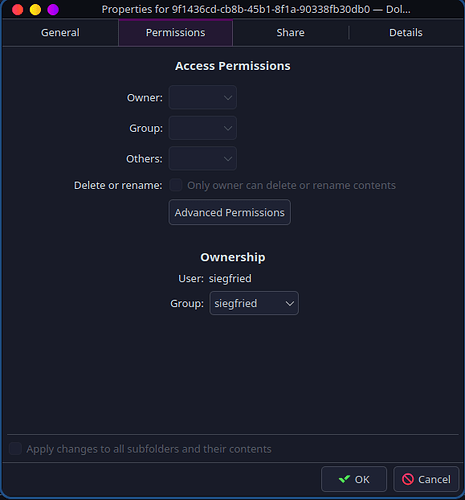This screenshot has height=500, width=465.
Task: Click the green checkmark icon on OK
Action: 344,479
